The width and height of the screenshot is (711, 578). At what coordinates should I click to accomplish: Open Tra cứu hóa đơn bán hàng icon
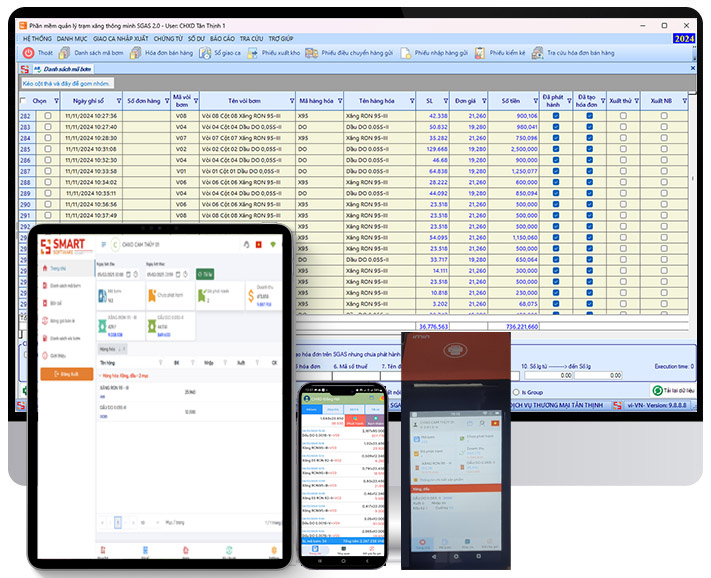(x=537, y=53)
